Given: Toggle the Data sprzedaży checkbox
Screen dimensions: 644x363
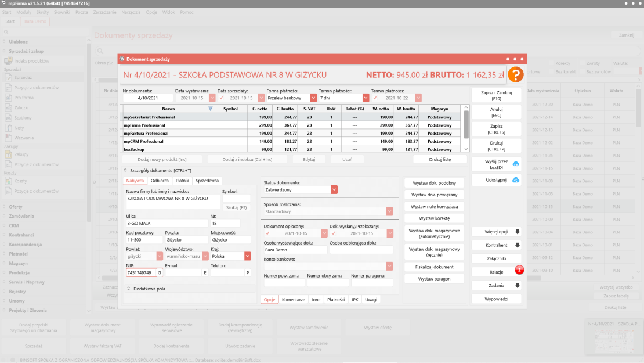Looking at the screenshot, I should tap(221, 98).
